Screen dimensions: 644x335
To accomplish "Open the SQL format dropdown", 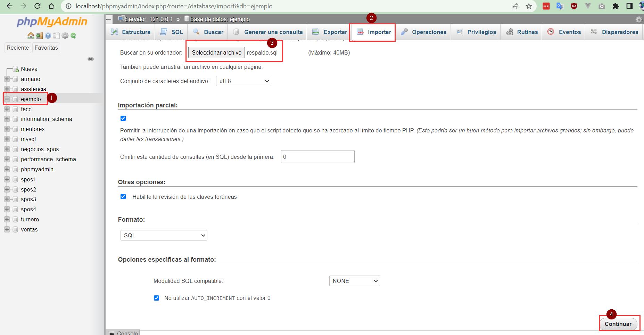I will point(164,235).
